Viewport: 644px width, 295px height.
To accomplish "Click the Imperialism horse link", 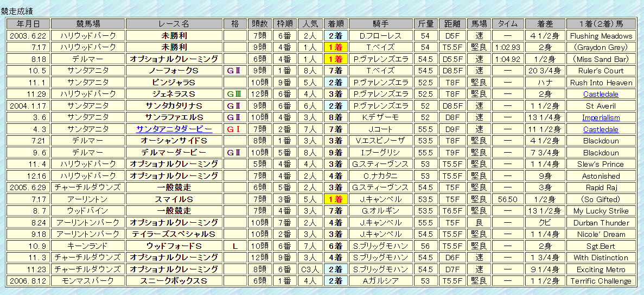I will click(601, 117).
